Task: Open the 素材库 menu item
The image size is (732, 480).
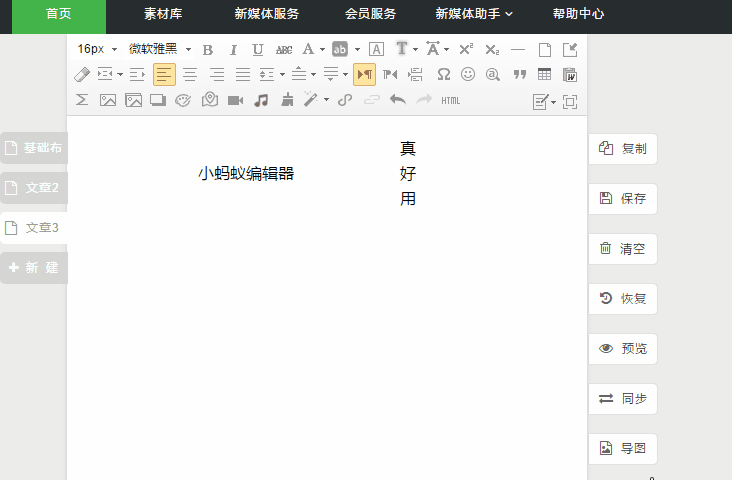Action: pyautogui.click(x=163, y=14)
